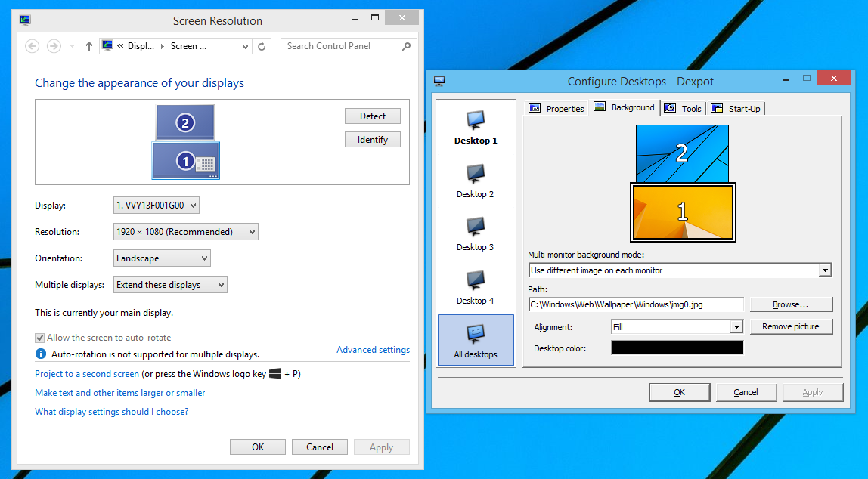
Task: Switch to the Properties tab
Action: (x=556, y=109)
